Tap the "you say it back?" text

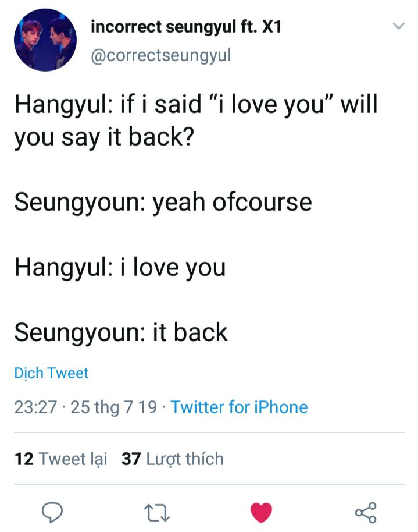(104, 137)
